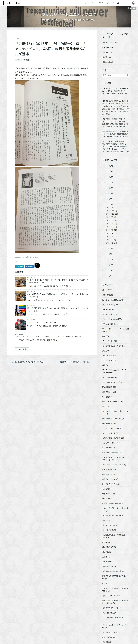138x644 pixels.
Task: Open archive month 2017 / 5 (18)
Action: (x=111, y=230)
